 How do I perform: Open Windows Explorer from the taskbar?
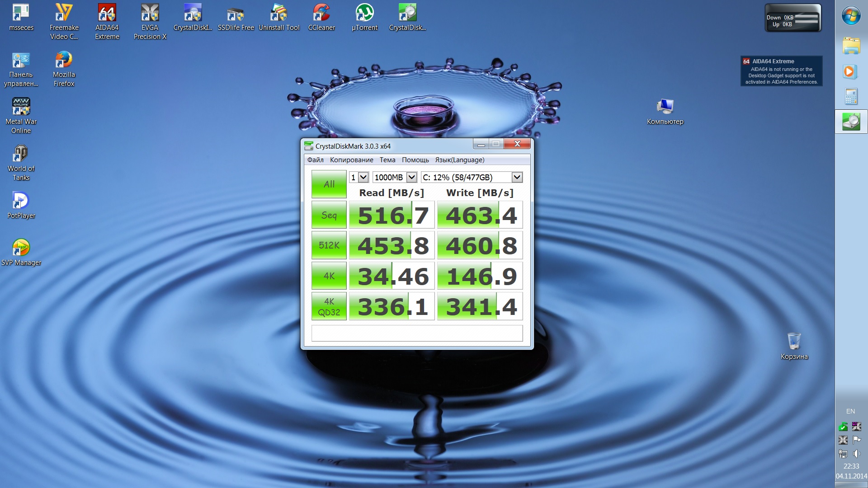(851, 46)
